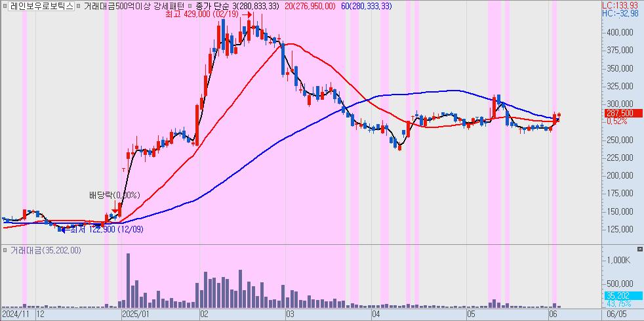Click the 03 month label on time axis
Image resolution: width=644 pixels, height=321 pixels.
291,314
